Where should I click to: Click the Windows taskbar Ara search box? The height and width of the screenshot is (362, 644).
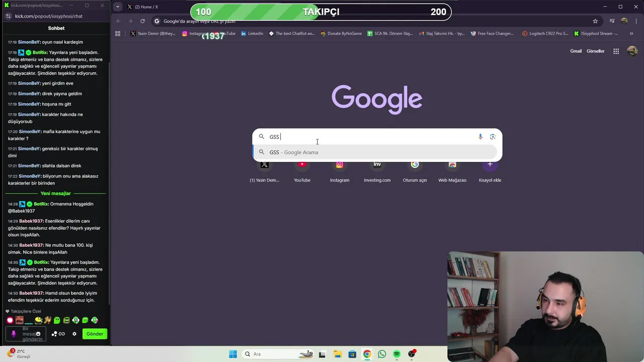[278, 354]
